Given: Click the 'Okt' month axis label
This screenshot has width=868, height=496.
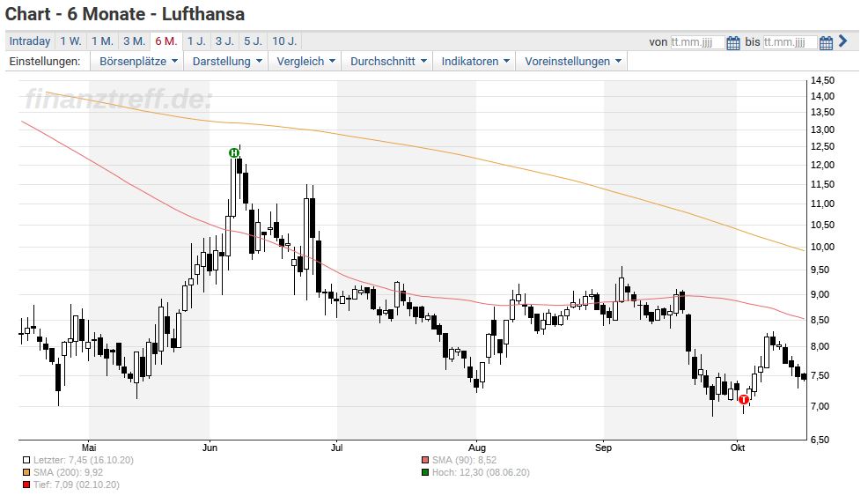Looking at the screenshot, I should click(738, 448).
